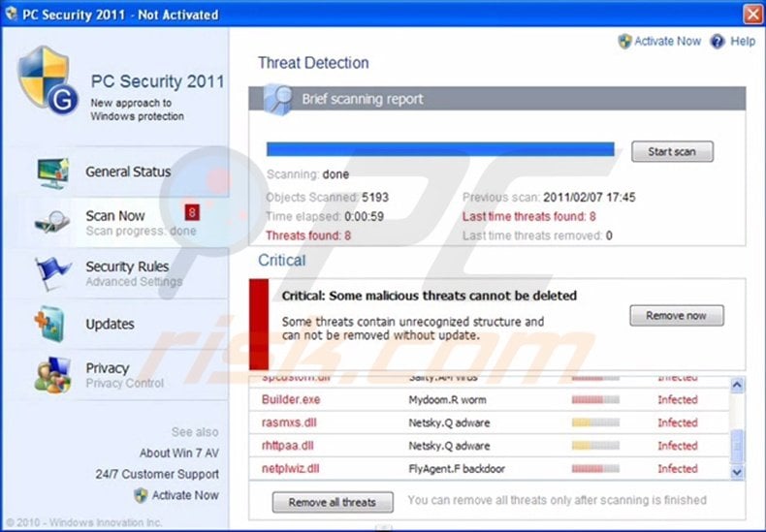Click the threat list scrollbar thumb
Screen dimensions: 766x532
coord(737,447)
